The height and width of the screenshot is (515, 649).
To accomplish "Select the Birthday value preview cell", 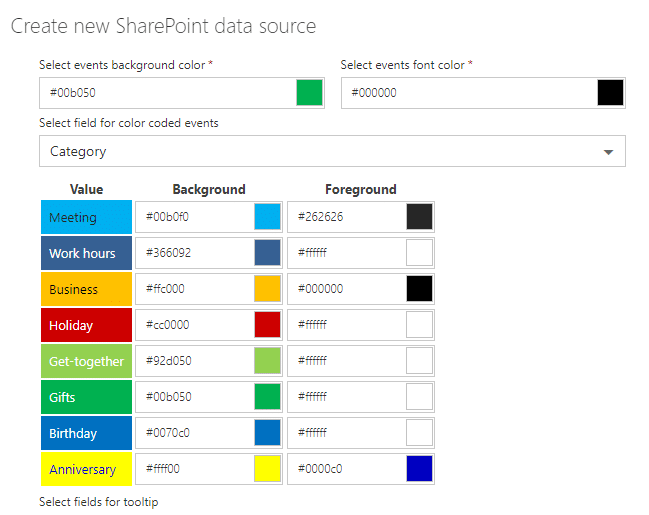I will (86, 433).
